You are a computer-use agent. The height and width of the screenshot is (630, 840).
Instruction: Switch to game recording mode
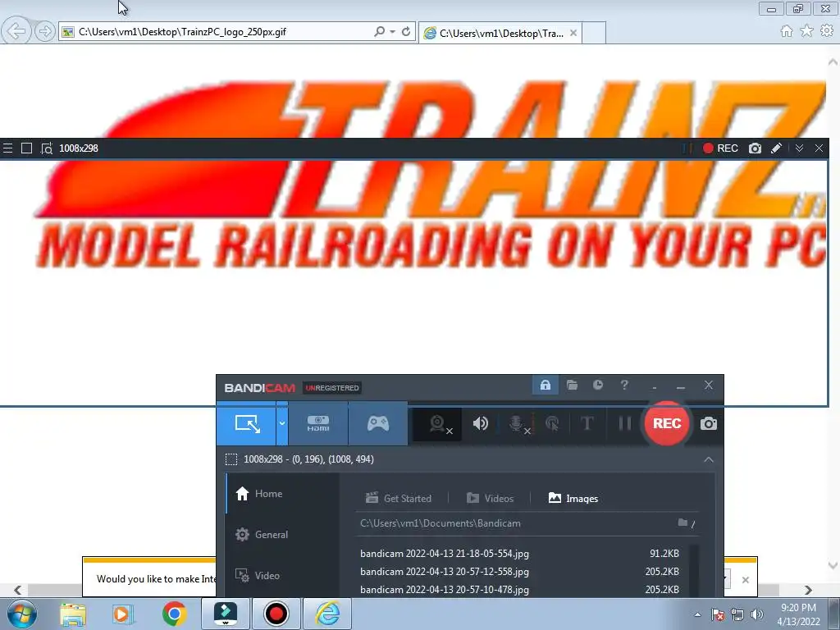[377, 423]
